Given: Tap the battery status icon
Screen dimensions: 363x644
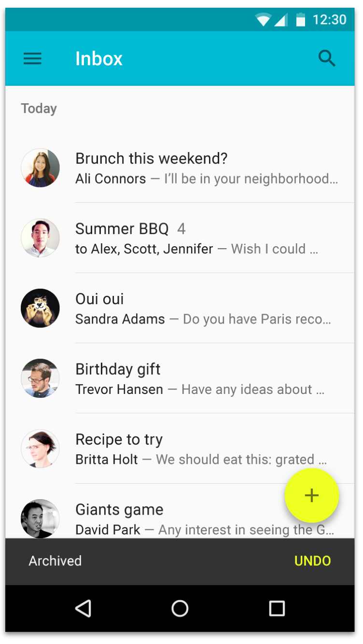Looking at the screenshot, I should tap(301, 20).
